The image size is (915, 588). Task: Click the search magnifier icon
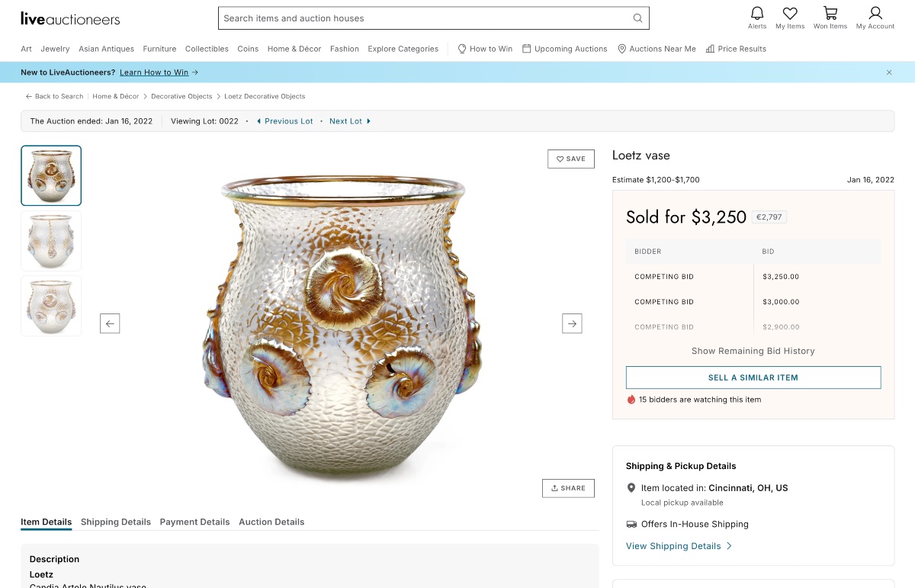pos(637,18)
